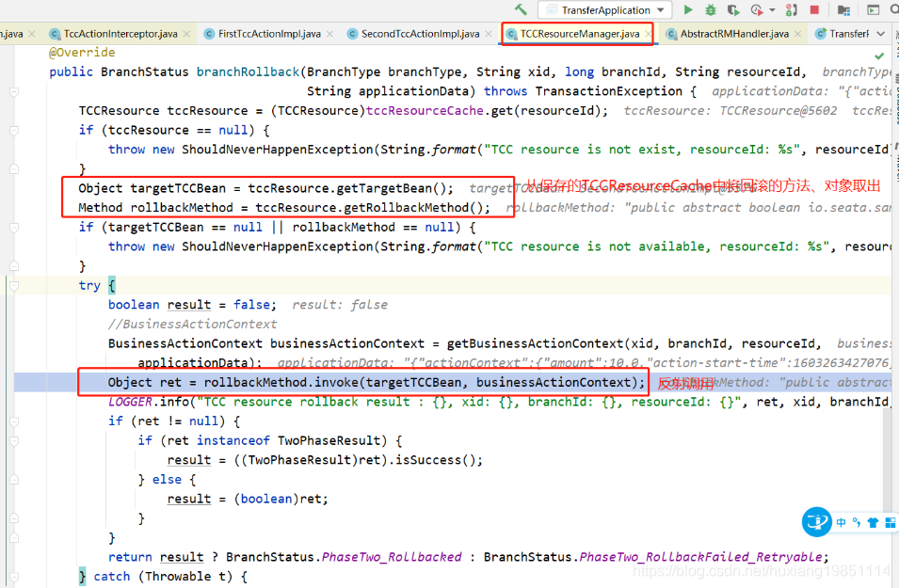Click 'TransactionException' in the throws clause
899x588 pixels.
click(x=609, y=91)
